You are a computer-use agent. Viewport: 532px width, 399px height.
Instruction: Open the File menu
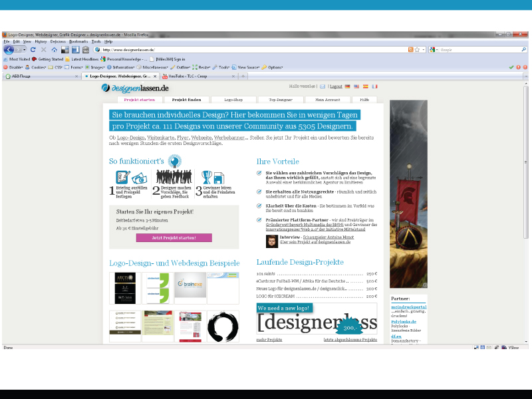point(7,41)
